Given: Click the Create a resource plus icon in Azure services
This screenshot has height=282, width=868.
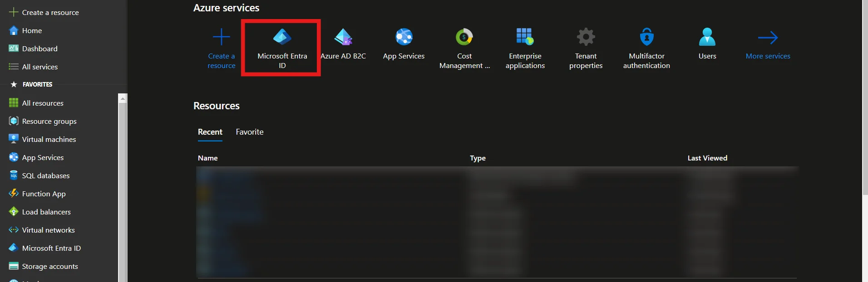Looking at the screenshot, I should click(x=222, y=37).
